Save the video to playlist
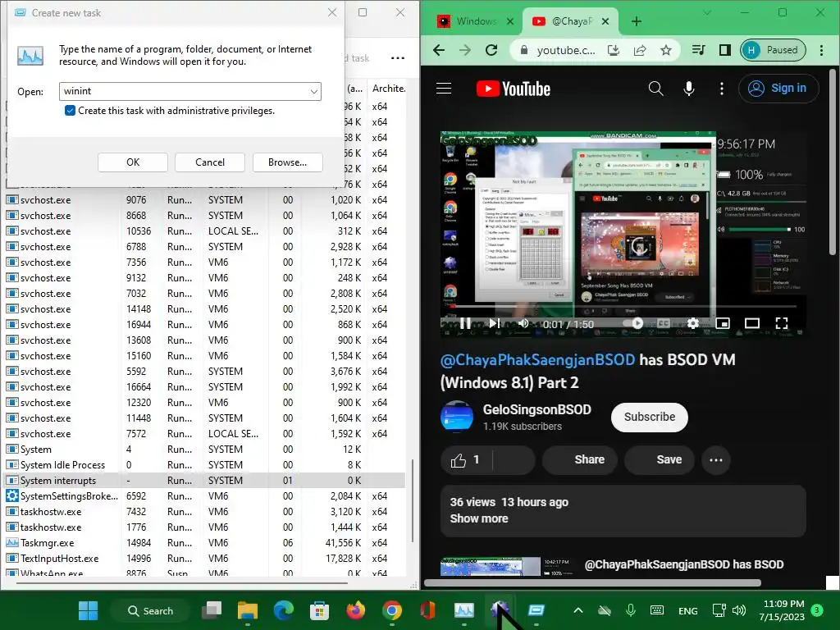The height and width of the screenshot is (630, 840). [660, 459]
